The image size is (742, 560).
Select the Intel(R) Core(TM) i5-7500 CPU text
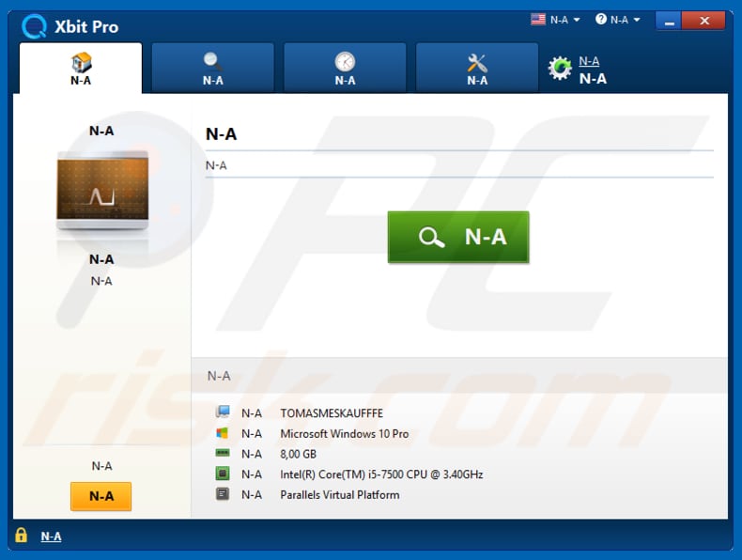pos(381,474)
